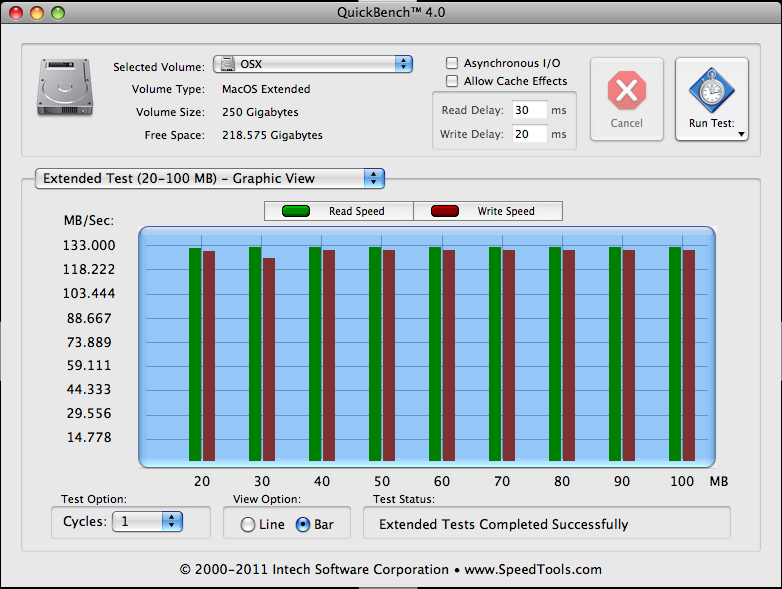This screenshot has width=782, height=589.
Task: Click the www.SpeedTools.com text in footer
Action: [533, 570]
